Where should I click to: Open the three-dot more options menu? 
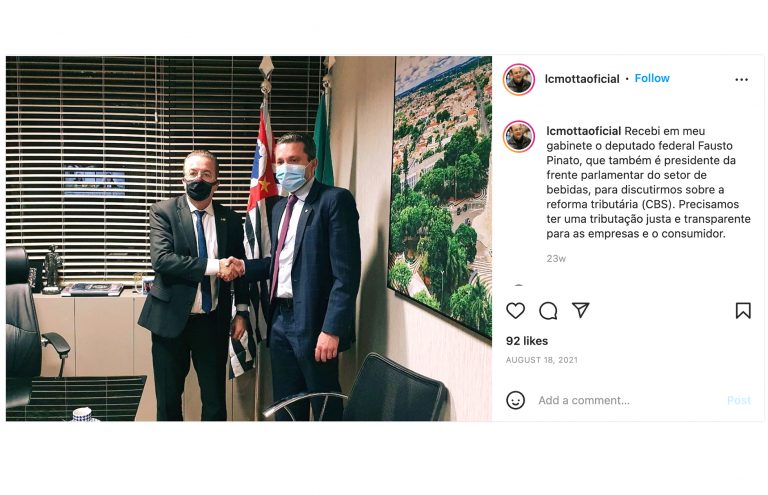(742, 79)
